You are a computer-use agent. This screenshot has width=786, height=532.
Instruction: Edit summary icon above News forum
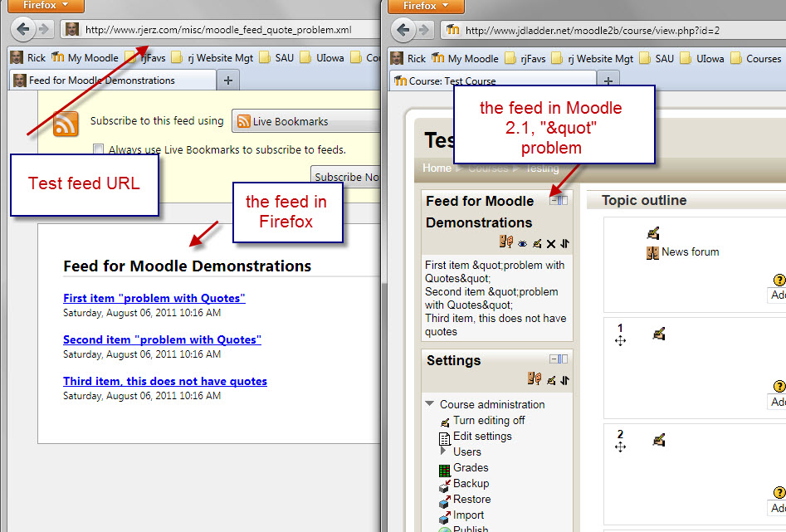(652, 232)
